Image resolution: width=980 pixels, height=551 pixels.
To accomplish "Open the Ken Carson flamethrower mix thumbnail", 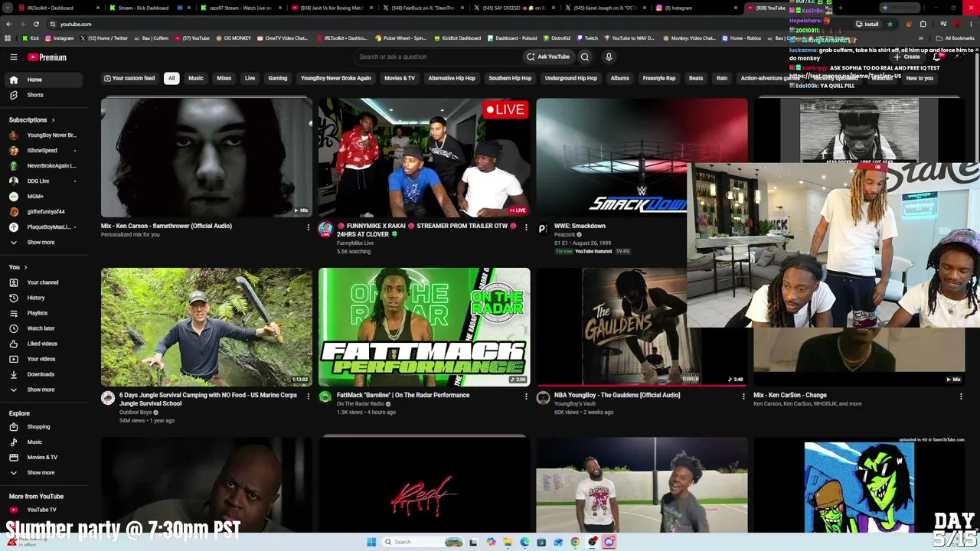I will coord(207,158).
